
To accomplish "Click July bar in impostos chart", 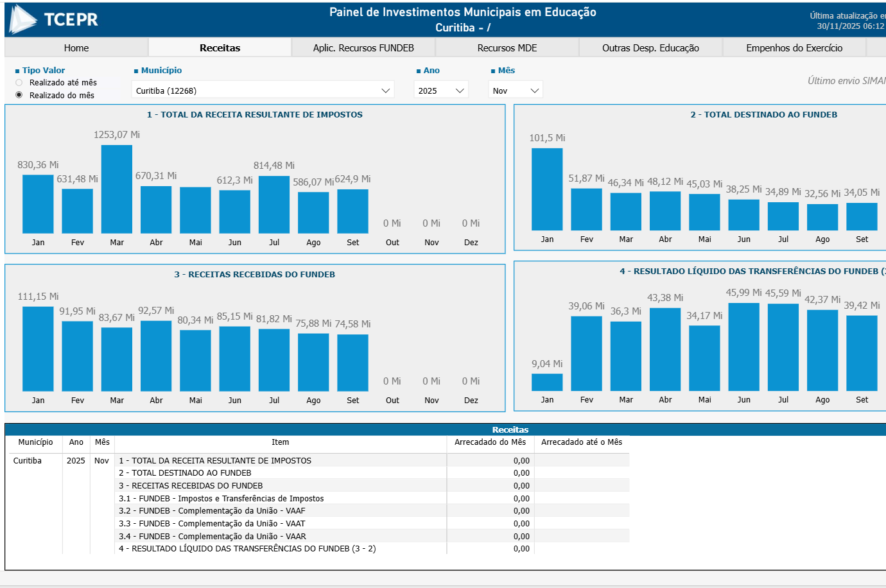I will pyautogui.click(x=274, y=205).
